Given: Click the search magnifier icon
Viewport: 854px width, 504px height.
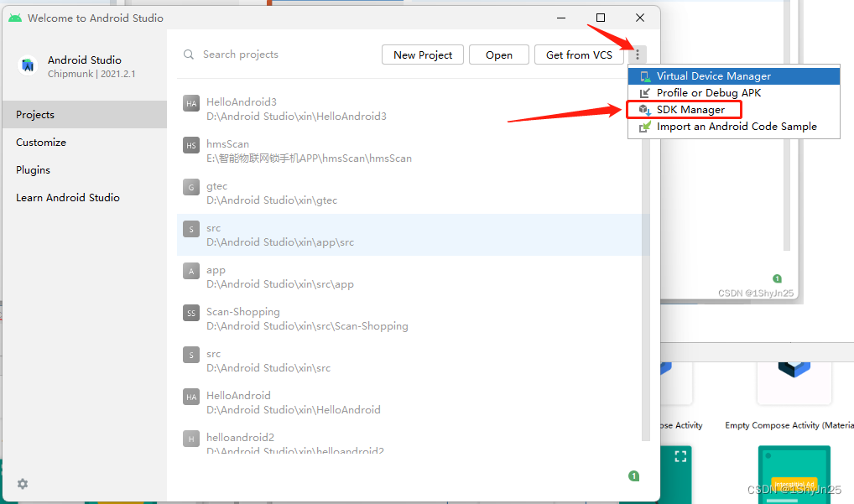Looking at the screenshot, I should coord(188,54).
